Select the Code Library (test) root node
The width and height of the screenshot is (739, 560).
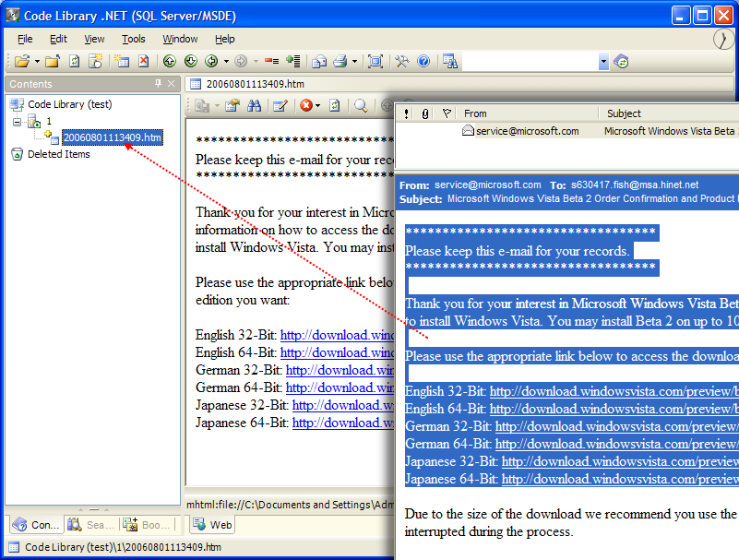[x=70, y=104]
